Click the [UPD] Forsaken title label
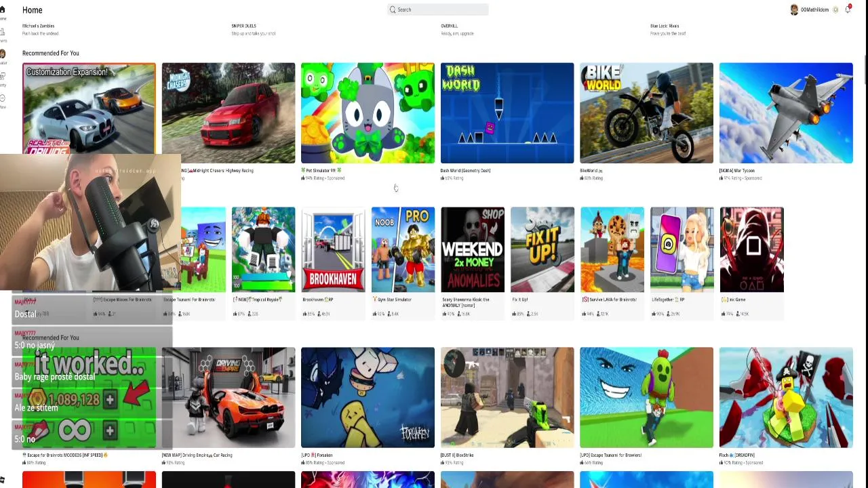This screenshot has width=868, height=488. pos(318,455)
